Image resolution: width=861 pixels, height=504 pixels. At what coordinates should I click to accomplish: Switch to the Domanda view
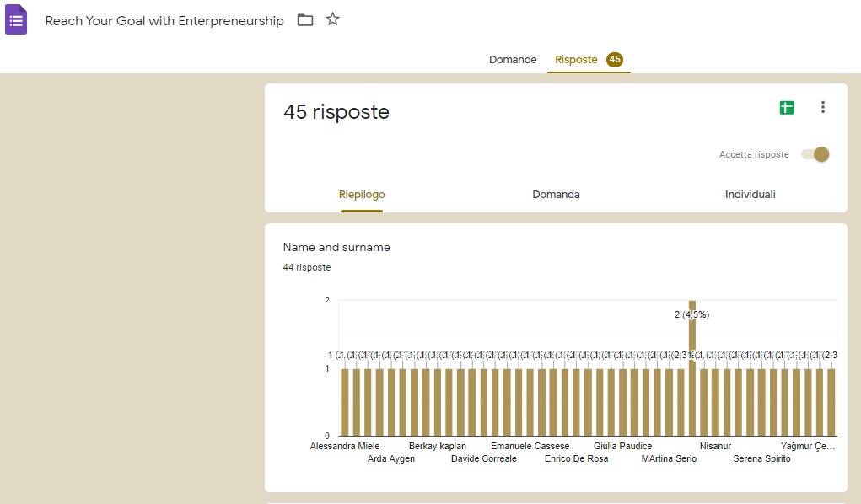click(x=556, y=195)
